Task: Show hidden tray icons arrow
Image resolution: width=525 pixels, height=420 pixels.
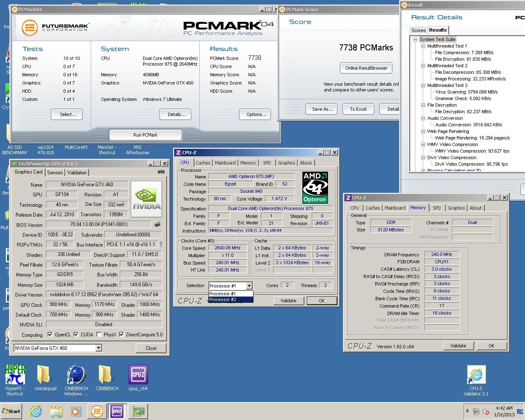Action: [x=467, y=411]
